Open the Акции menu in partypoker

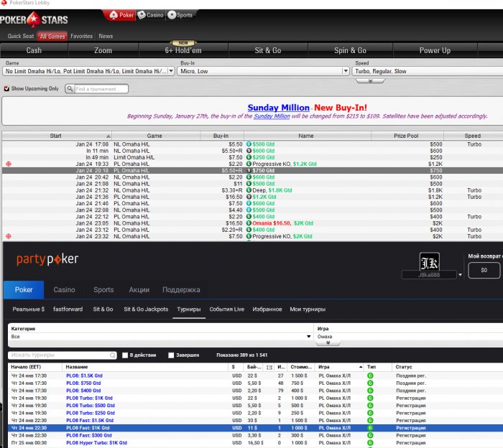(139, 290)
